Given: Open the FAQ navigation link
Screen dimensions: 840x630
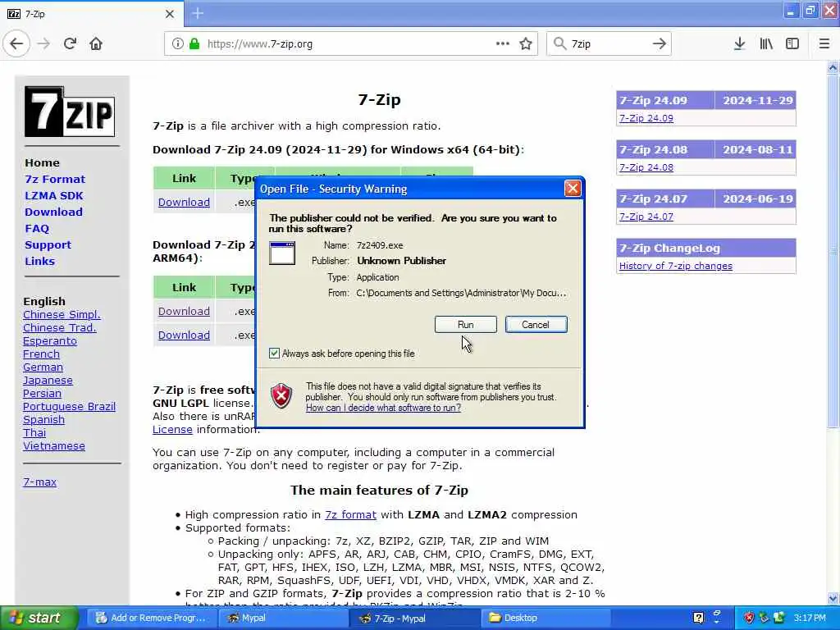Looking at the screenshot, I should pyautogui.click(x=37, y=229).
